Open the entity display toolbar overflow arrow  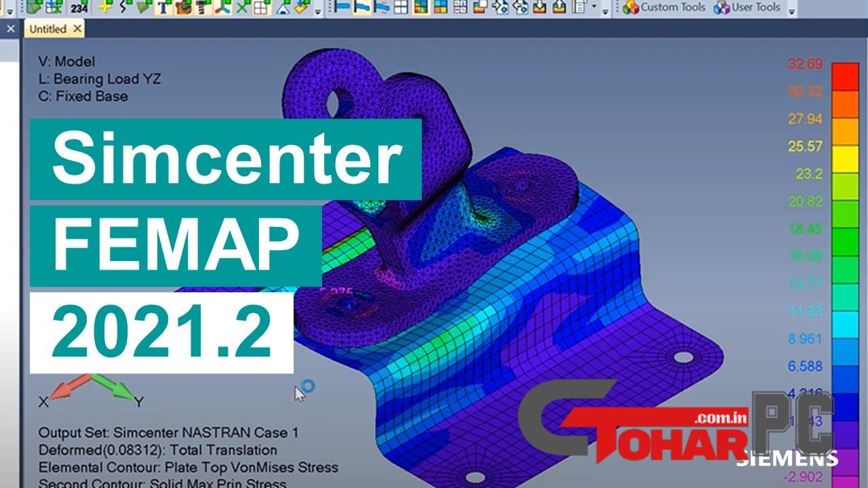[319, 11]
